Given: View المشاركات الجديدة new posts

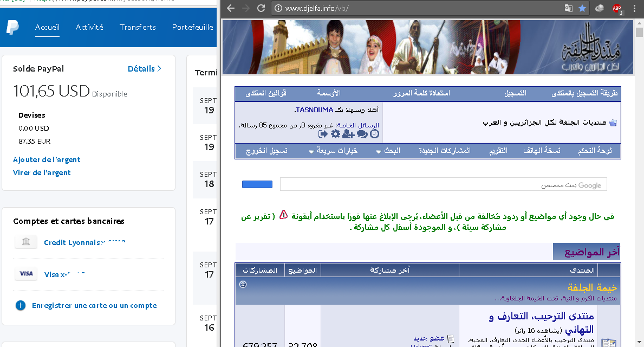Looking at the screenshot, I should click(x=445, y=151).
